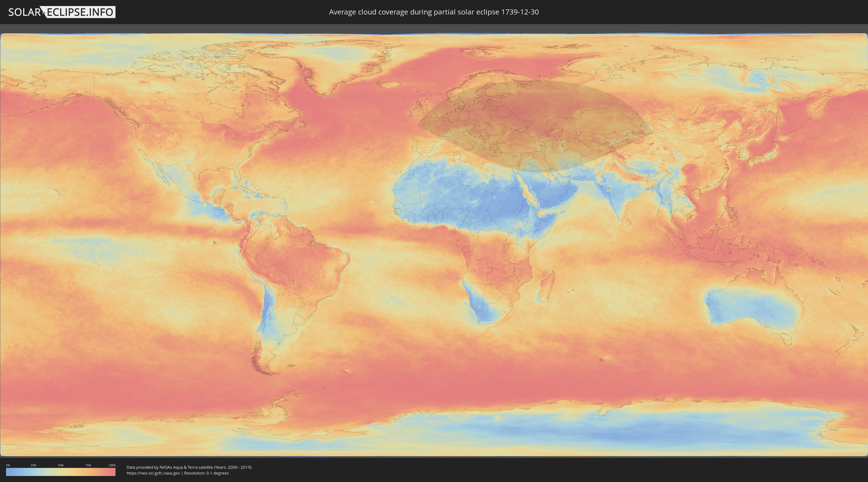Click the NASA Aqua & Terra data credit line
Image resolution: width=868 pixels, height=482 pixels.
coord(189,467)
